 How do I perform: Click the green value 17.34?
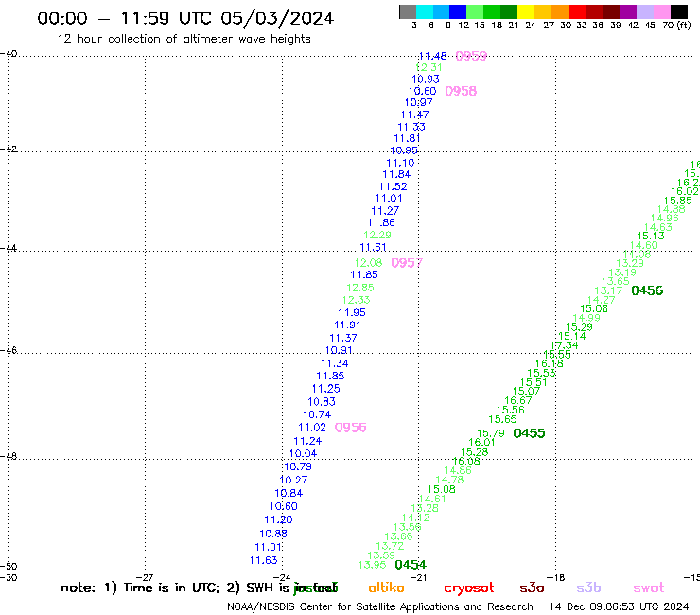coord(565,345)
